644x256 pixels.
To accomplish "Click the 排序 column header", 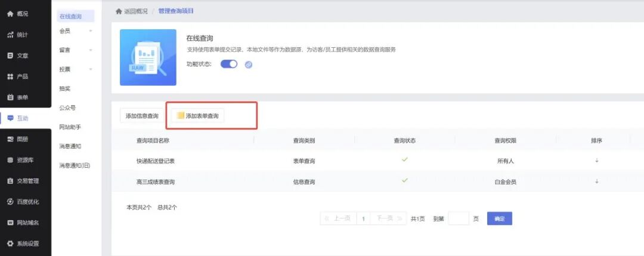I will pos(596,141).
